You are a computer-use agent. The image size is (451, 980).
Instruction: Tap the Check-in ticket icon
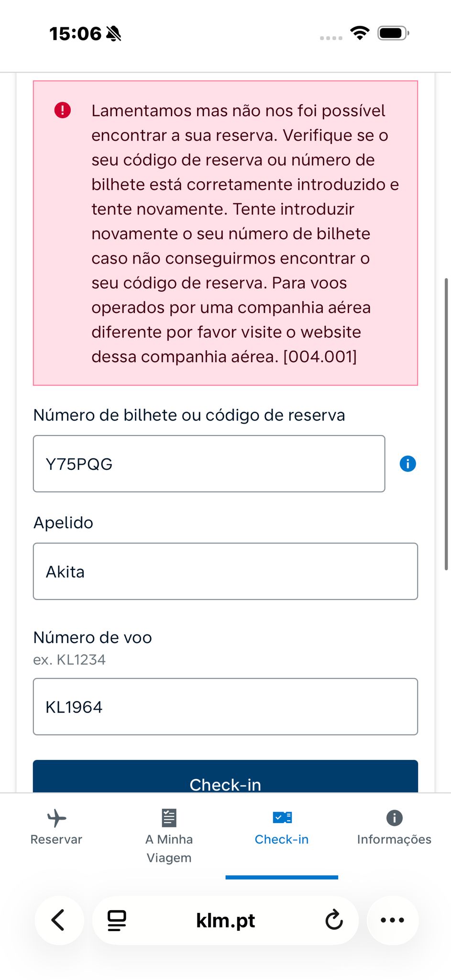point(282,817)
